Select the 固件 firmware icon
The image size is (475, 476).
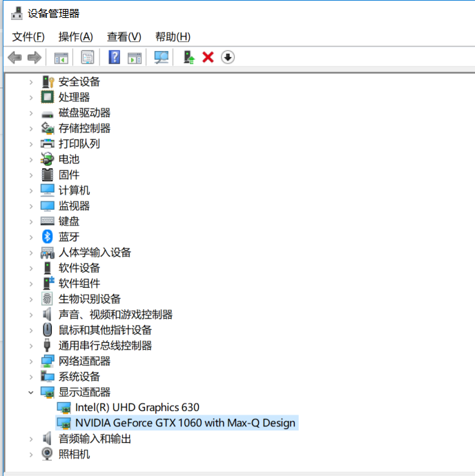[x=47, y=175]
